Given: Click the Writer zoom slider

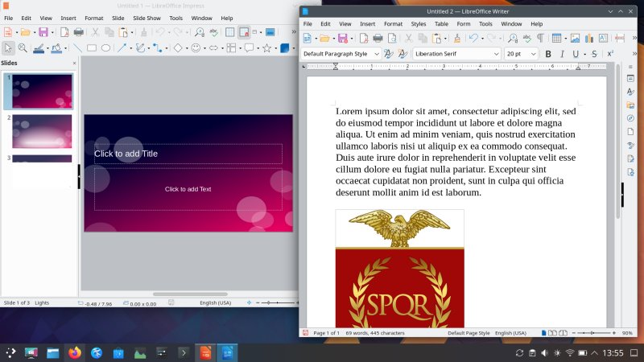Looking at the screenshot, I should click(x=593, y=333).
